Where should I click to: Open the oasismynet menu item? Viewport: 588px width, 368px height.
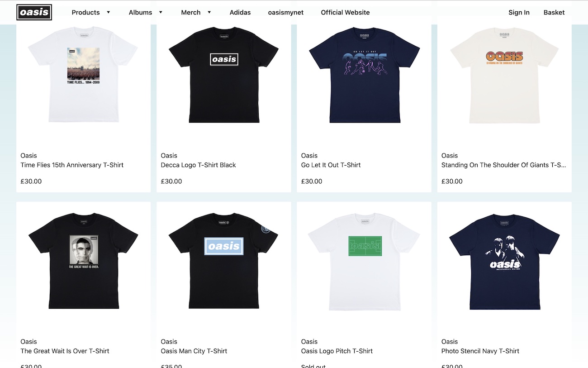[286, 12]
